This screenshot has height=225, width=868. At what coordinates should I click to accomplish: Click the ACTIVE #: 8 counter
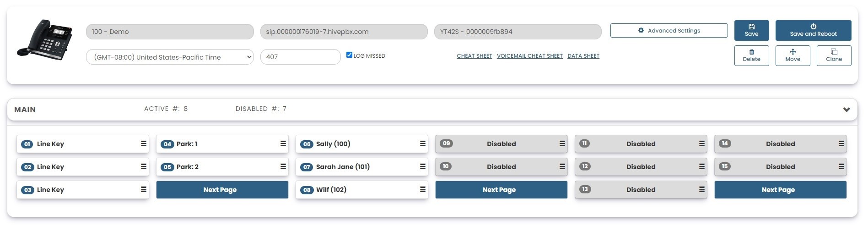click(x=166, y=109)
